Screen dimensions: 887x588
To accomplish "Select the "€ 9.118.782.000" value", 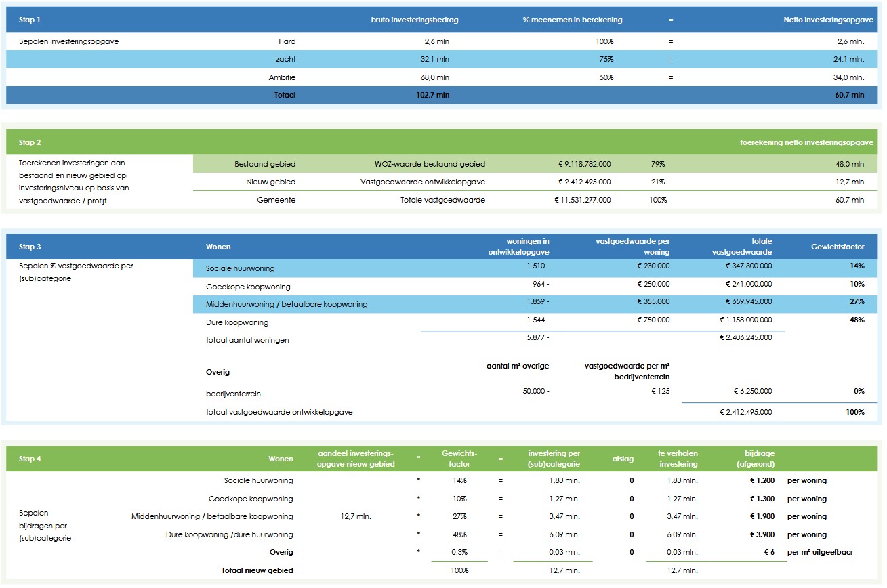I will pyautogui.click(x=584, y=164).
